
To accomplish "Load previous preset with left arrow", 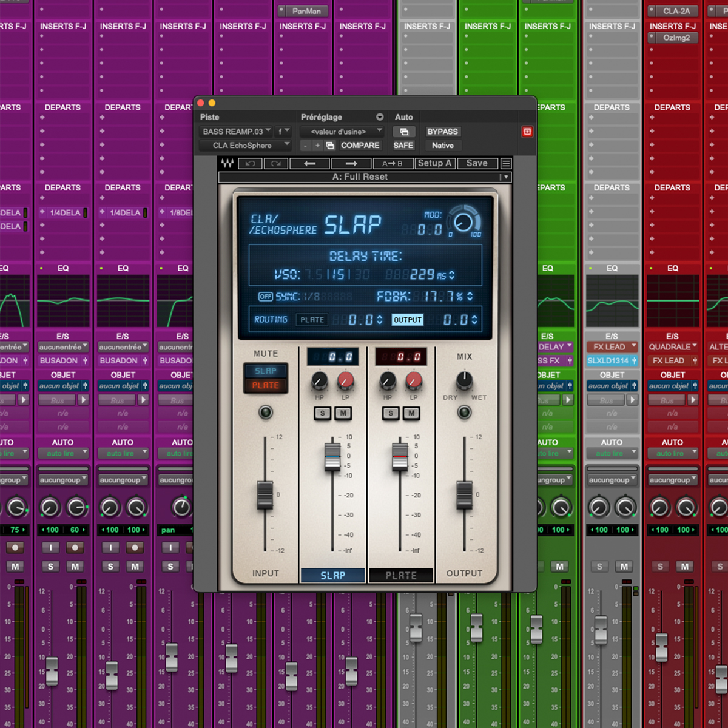I will click(309, 163).
